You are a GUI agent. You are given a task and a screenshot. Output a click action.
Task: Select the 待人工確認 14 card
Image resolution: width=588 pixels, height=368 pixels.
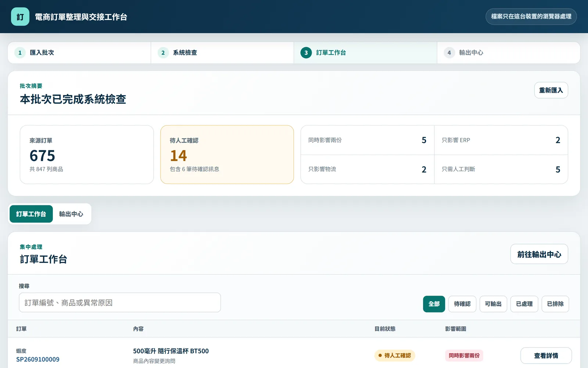227,155
